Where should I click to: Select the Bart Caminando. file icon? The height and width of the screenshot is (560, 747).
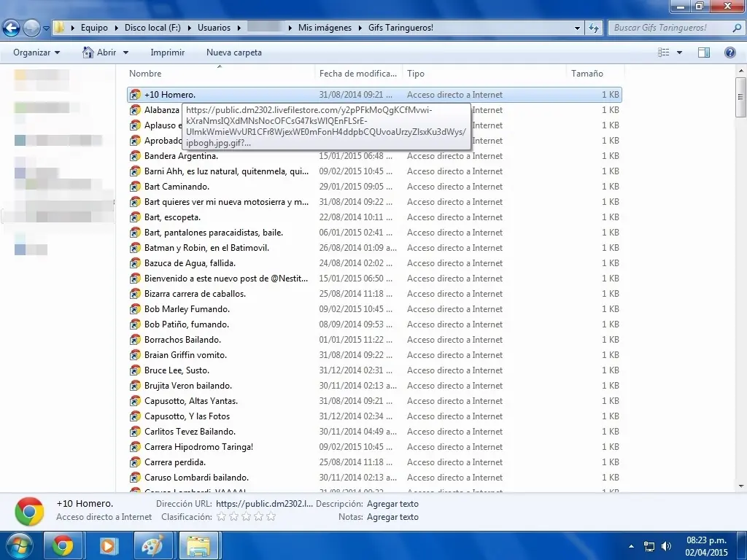click(135, 187)
